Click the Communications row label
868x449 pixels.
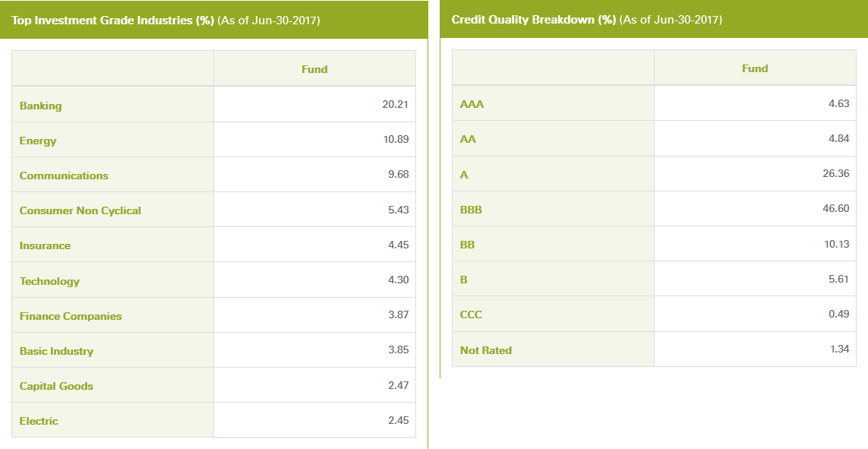point(64,175)
